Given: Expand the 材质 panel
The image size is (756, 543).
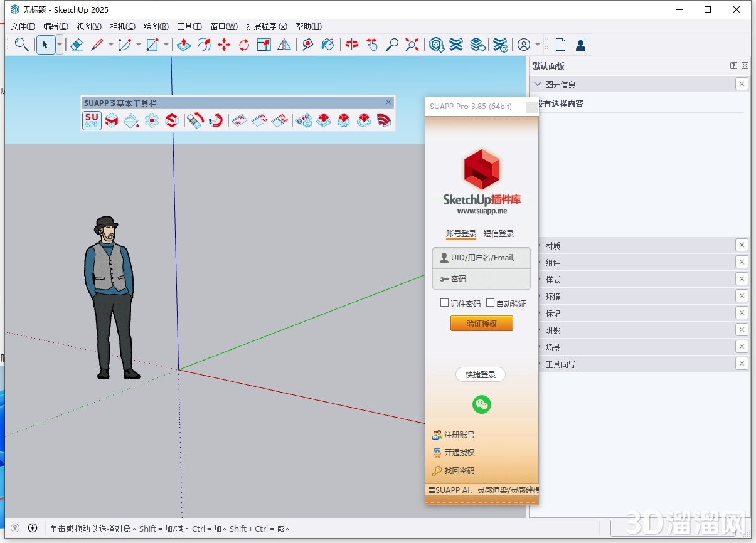Looking at the screenshot, I should tap(553, 246).
